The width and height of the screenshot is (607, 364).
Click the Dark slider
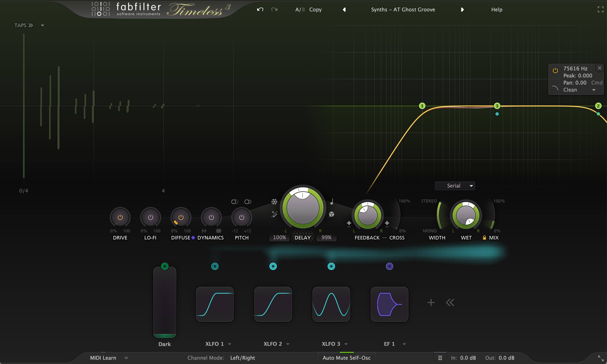coord(165,302)
